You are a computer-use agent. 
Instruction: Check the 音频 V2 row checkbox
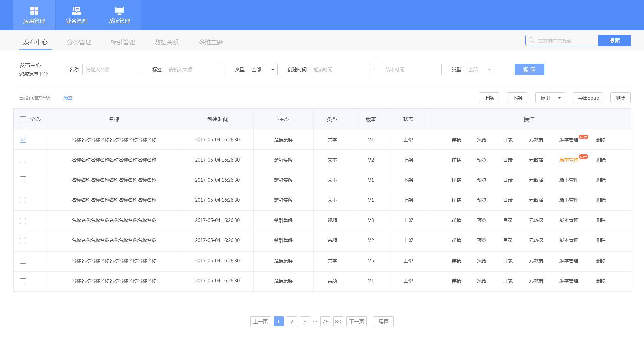coord(23,241)
